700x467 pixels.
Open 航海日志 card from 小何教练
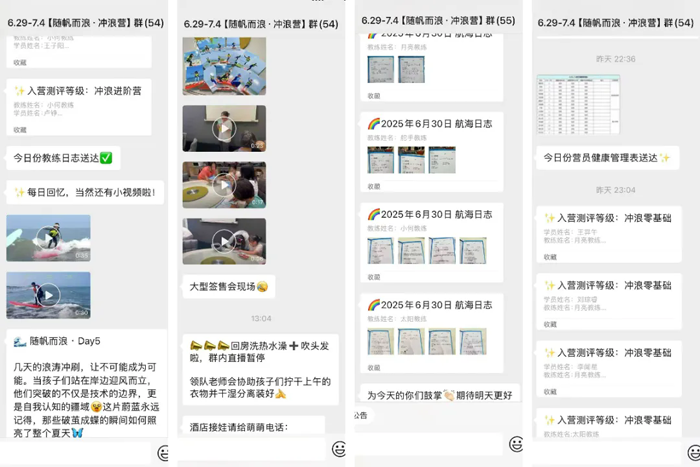tap(428, 240)
